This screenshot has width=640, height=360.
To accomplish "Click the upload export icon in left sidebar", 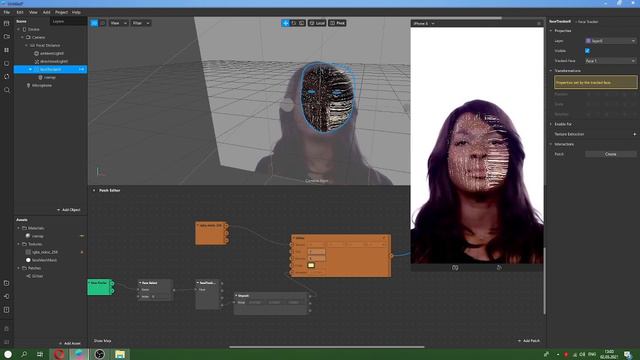I will (7, 310).
